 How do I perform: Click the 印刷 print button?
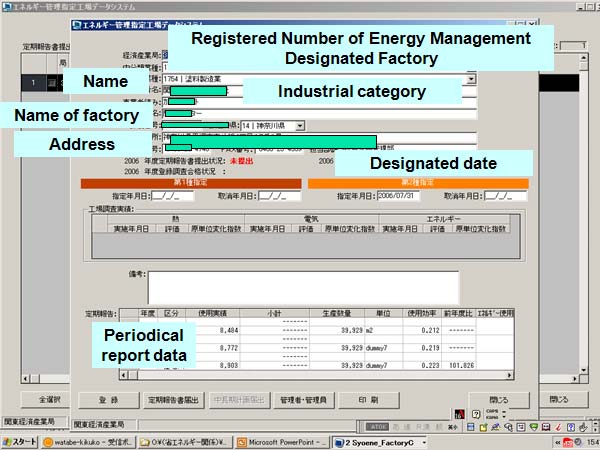(x=368, y=400)
